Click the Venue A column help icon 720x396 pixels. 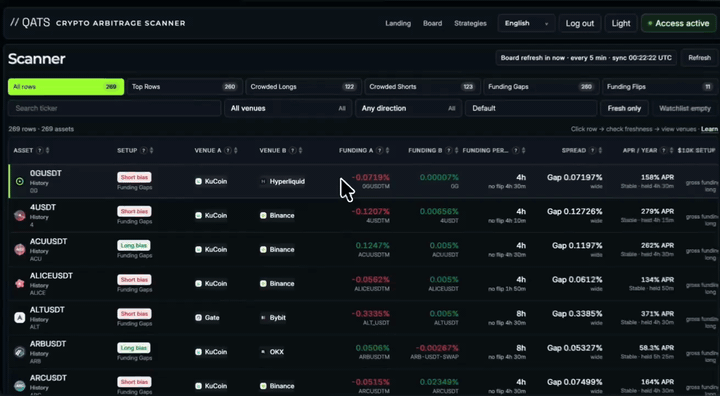[x=228, y=151]
